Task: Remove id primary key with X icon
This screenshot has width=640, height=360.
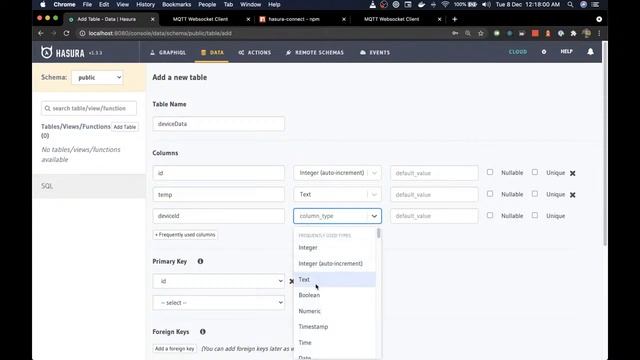Action: (x=291, y=281)
